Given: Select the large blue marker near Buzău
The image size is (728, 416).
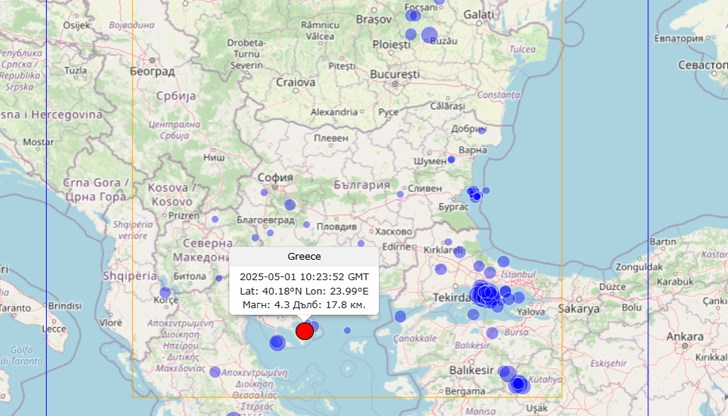Looking at the screenshot, I should 430,36.
